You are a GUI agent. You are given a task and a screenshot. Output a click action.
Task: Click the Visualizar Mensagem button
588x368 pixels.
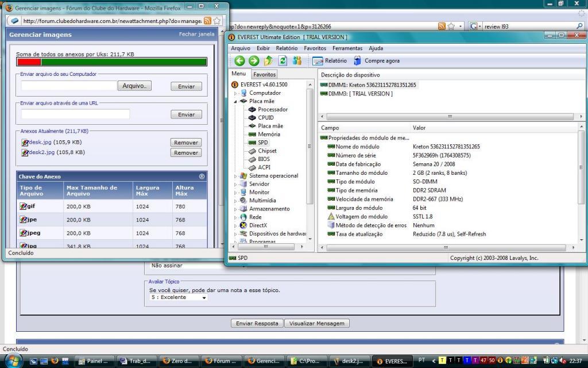click(317, 323)
